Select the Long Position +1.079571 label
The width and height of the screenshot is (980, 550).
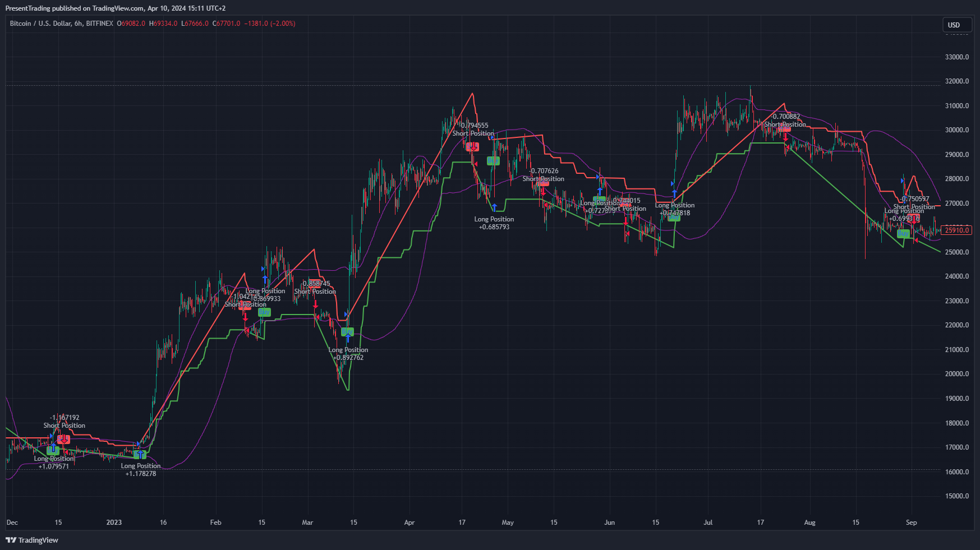[x=54, y=463]
